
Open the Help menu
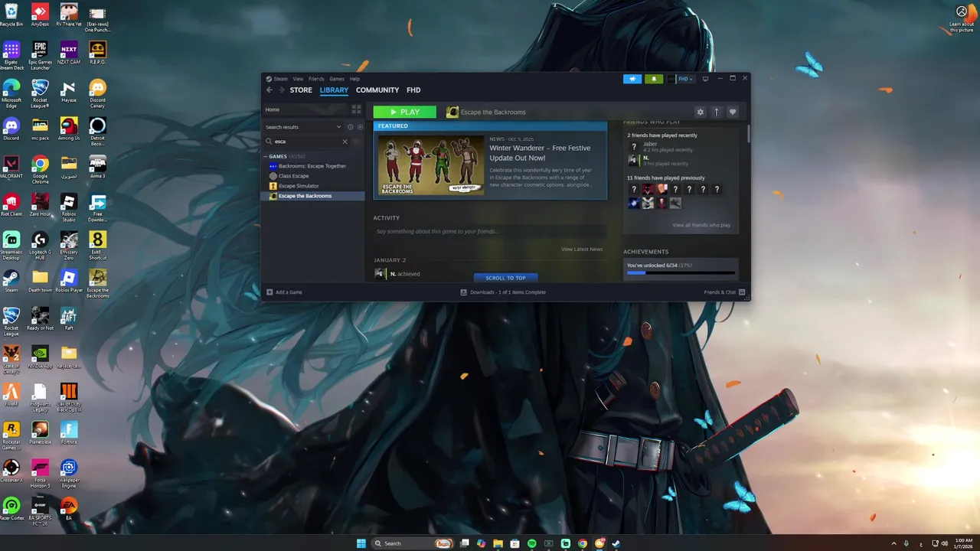(354, 79)
